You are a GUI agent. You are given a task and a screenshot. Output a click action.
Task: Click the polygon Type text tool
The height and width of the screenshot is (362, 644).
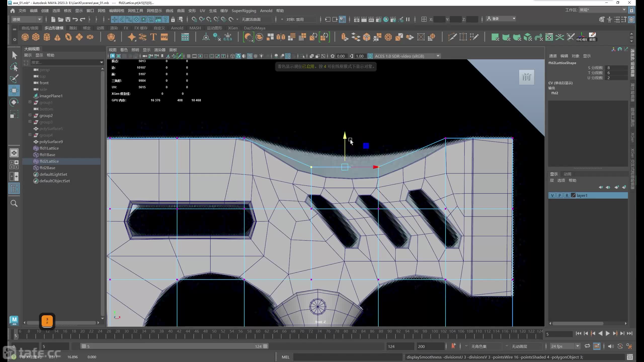(153, 37)
